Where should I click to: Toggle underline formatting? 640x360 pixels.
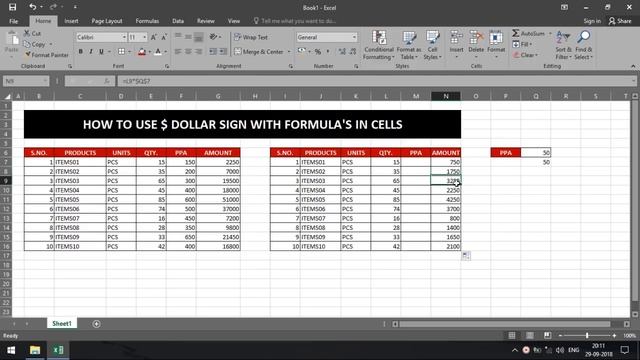tap(101, 52)
